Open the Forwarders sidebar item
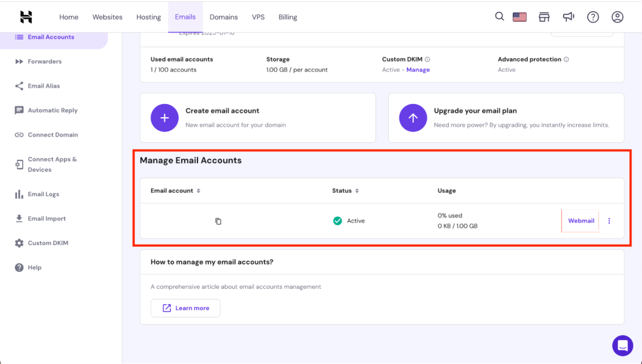This screenshot has width=642, height=364. pyautogui.click(x=45, y=61)
